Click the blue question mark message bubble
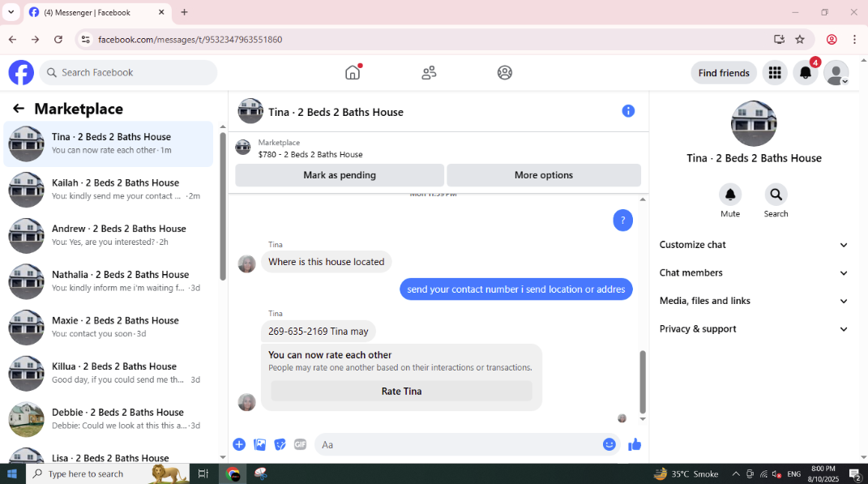 coord(622,221)
